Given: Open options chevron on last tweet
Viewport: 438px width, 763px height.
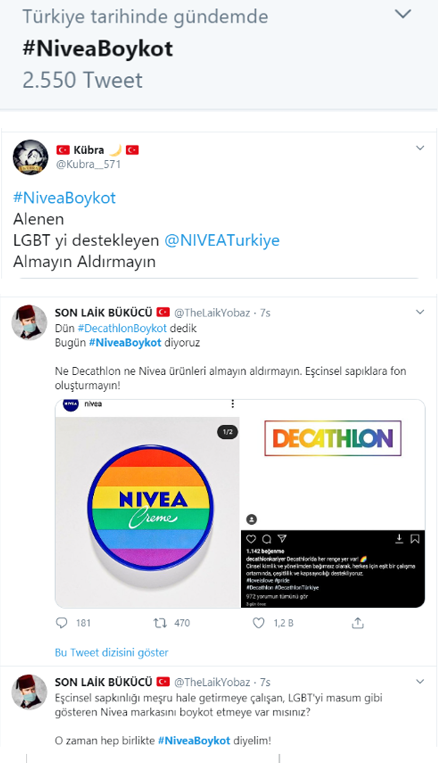Looking at the screenshot, I should point(420,681).
